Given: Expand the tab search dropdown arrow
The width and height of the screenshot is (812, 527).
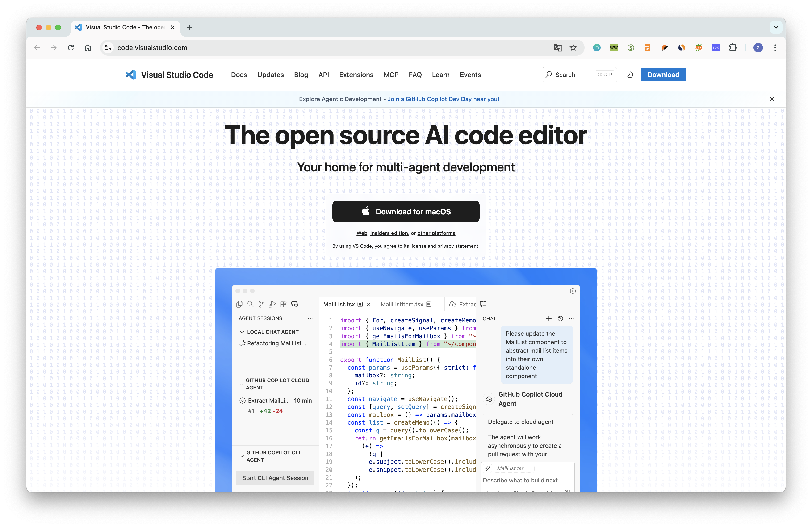Looking at the screenshot, I should coord(776,27).
